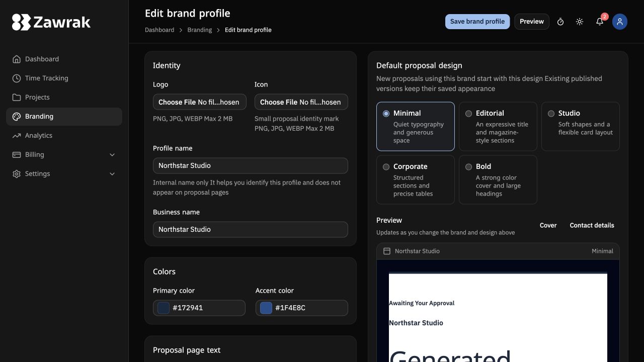Image resolution: width=644 pixels, height=362 pixels.
Task: Open Analytics in sidebar
Action: tap(64, 135)
